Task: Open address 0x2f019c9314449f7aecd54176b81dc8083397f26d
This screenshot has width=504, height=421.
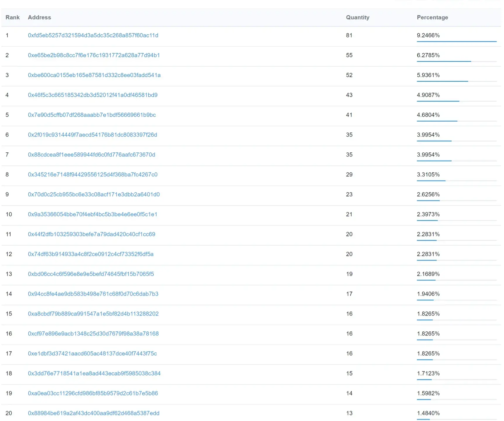Action: pos(92,135)
